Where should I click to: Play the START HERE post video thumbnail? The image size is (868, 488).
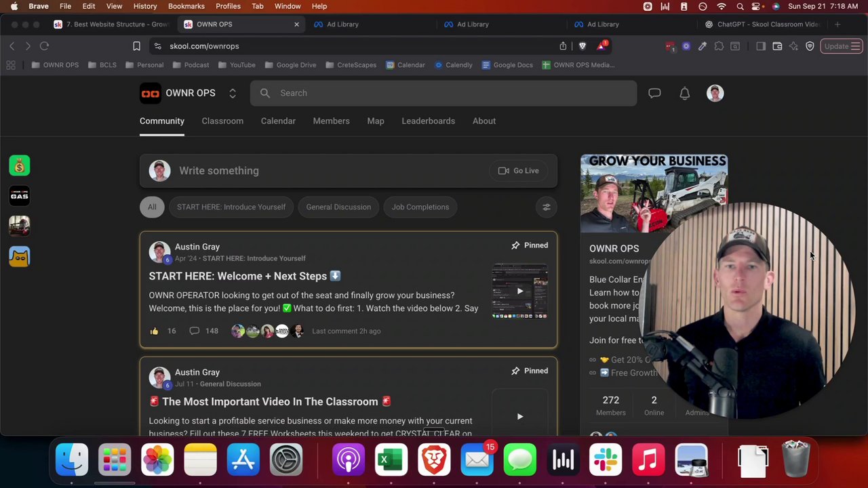(520, 291)
